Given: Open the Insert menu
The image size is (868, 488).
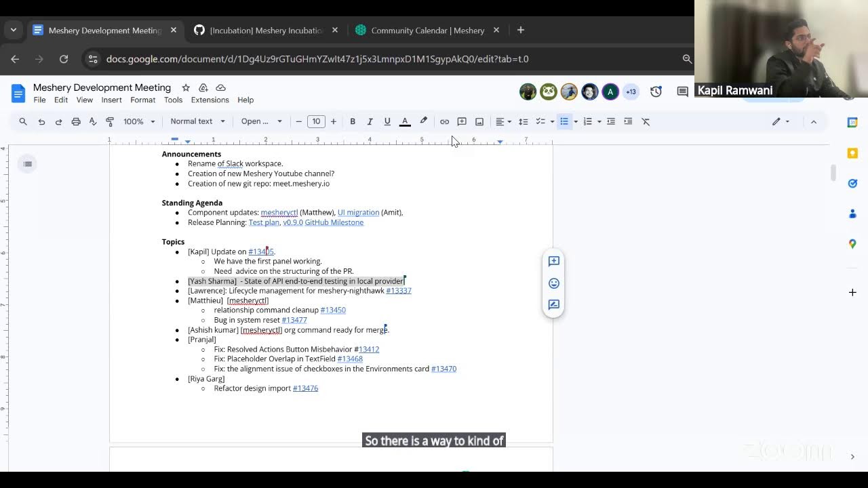Looking at the screenshot, I should [x=111, y=100].
